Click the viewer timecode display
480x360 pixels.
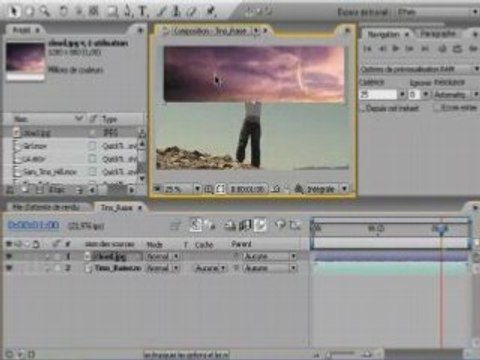(x=247, y=189)
